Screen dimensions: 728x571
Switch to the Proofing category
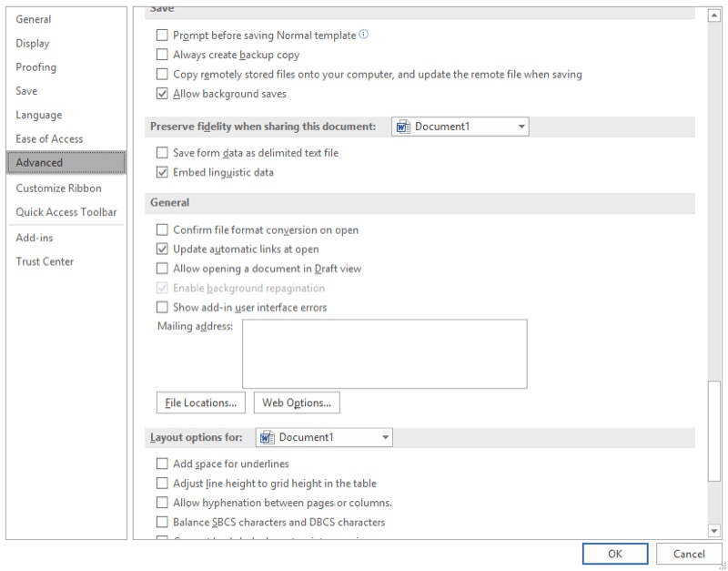point(36,67)
